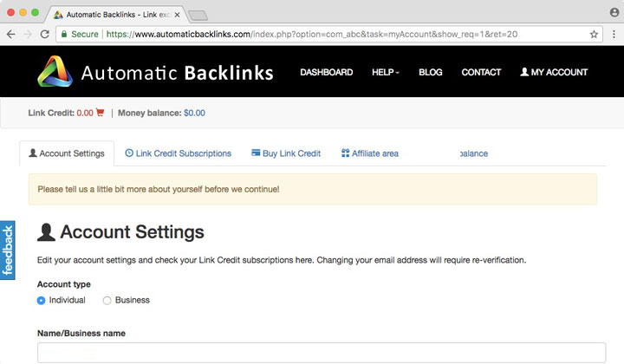Open the partially hidden balance tab
Screen dimensions: 624x364
(x=473, y=153)
